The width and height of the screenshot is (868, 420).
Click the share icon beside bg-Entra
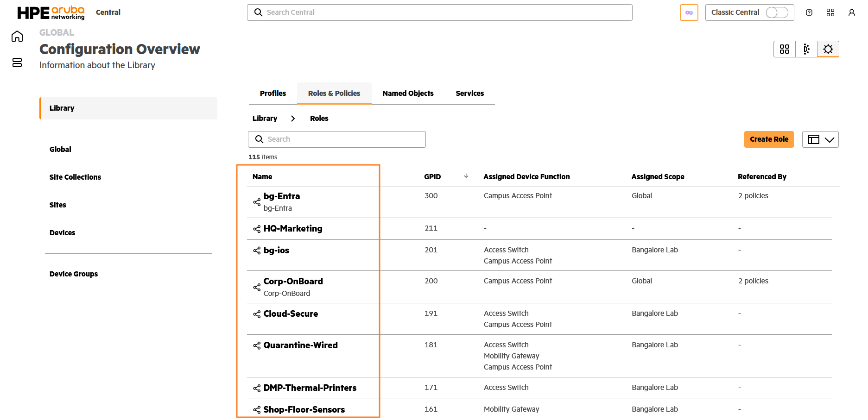coord(257,202)
